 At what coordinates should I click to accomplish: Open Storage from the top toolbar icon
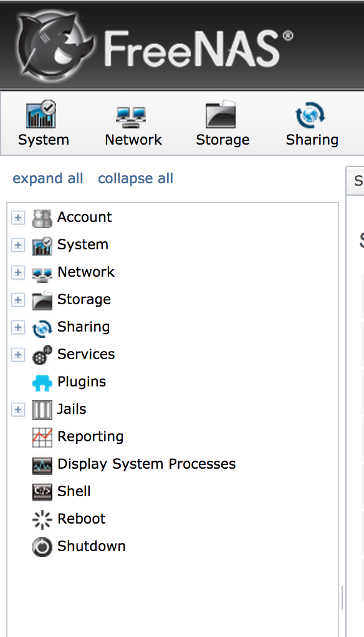[x=221, y=115]
